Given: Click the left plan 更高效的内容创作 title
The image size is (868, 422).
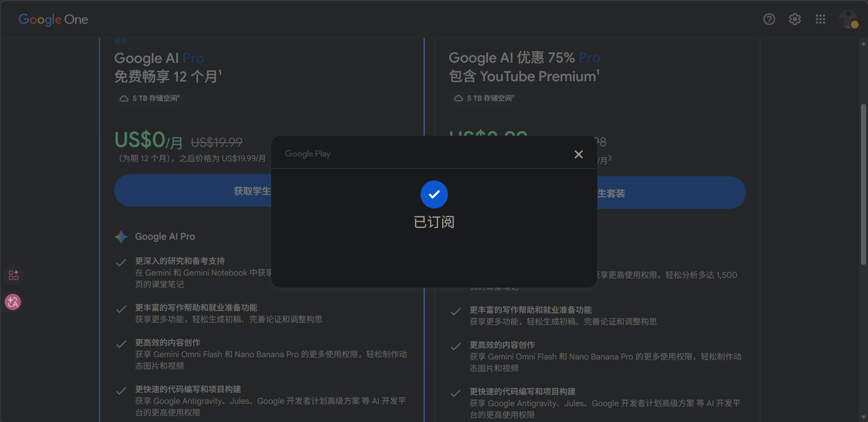Looking at the screenshot, I should pyautogui.click(x=168, y=343).
